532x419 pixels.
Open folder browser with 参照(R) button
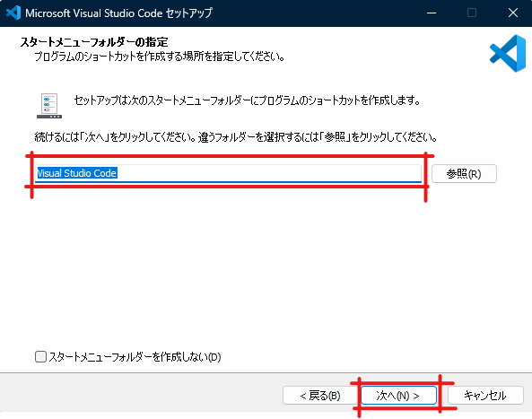click(464, 174)
